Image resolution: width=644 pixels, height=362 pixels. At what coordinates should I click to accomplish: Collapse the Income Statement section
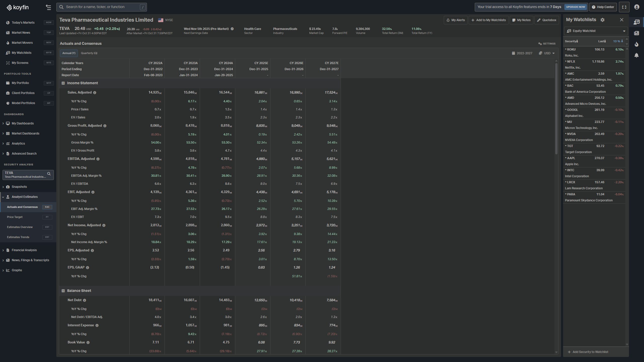[x=63, y=83]
